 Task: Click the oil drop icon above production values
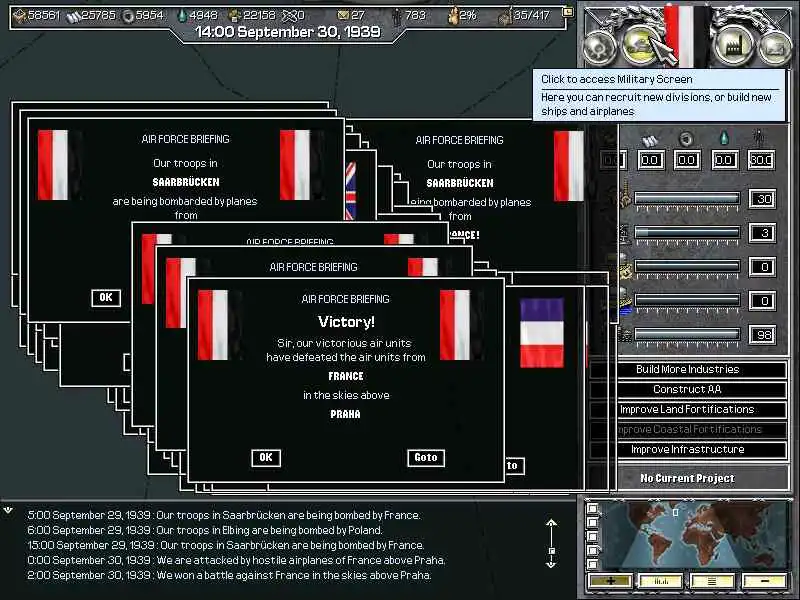click(723, 139)
